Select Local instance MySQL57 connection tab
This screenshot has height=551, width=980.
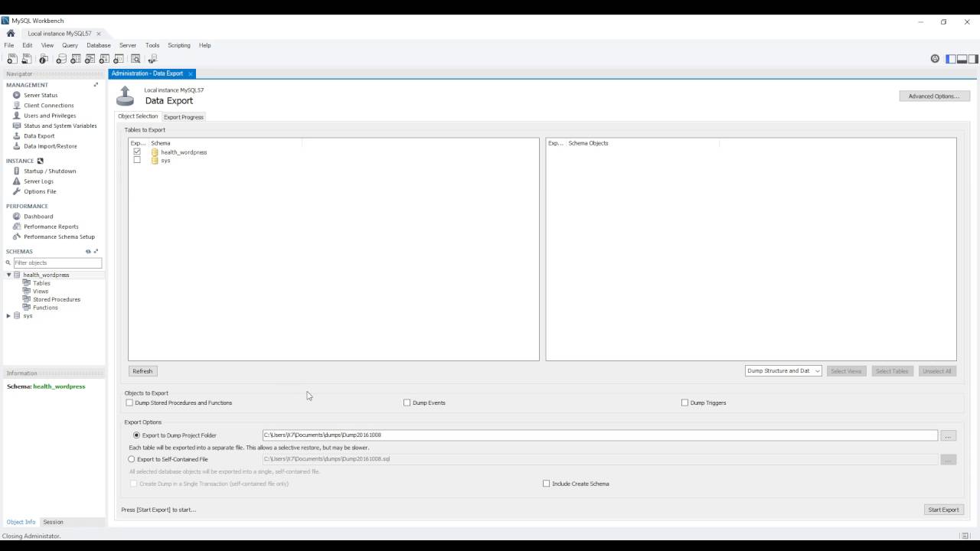click(60, 34)
